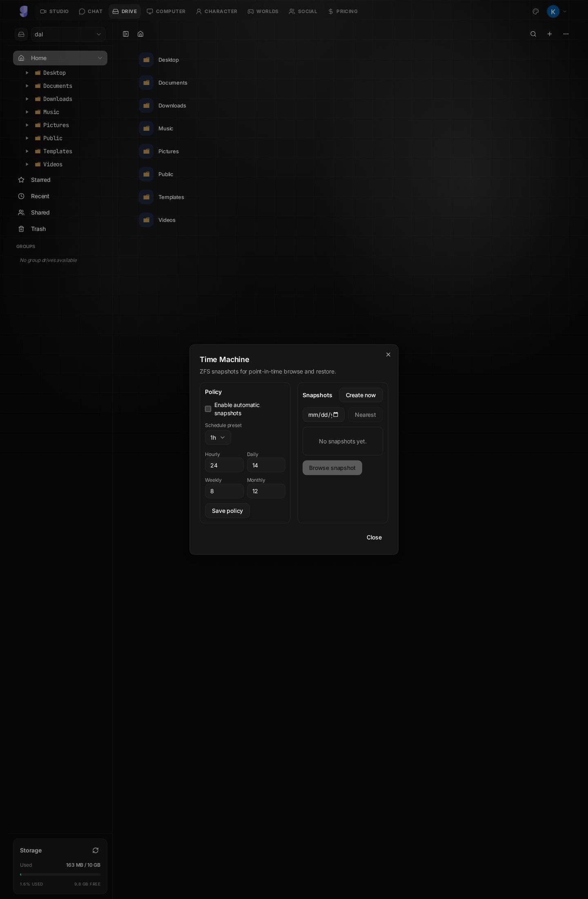This screenshot has width=588, height=899.
Task: Expand Music tree node arrow
Action: (x=27, y=112)
